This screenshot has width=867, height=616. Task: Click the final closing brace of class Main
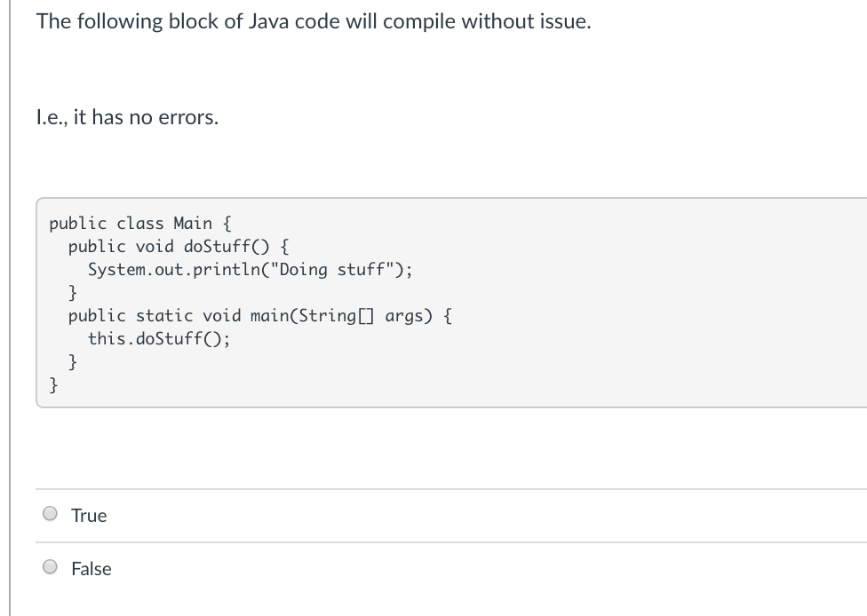[x=54, y=384]
